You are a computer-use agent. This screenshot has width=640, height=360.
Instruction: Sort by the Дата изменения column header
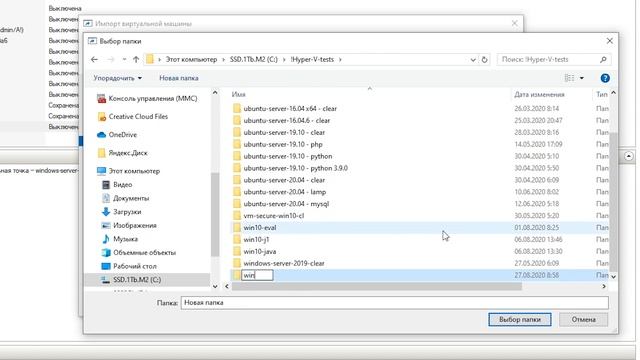tap(539, 94)
